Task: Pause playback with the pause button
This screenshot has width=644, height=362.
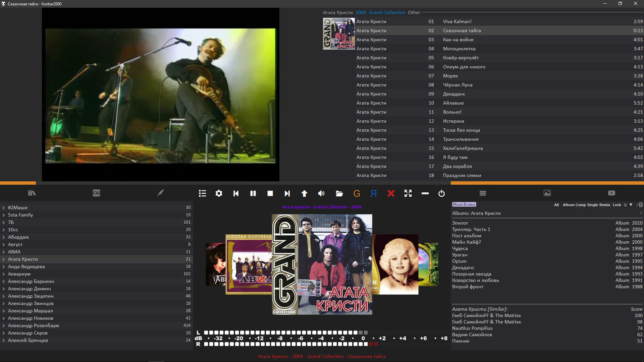Action: tap(253, 193)
